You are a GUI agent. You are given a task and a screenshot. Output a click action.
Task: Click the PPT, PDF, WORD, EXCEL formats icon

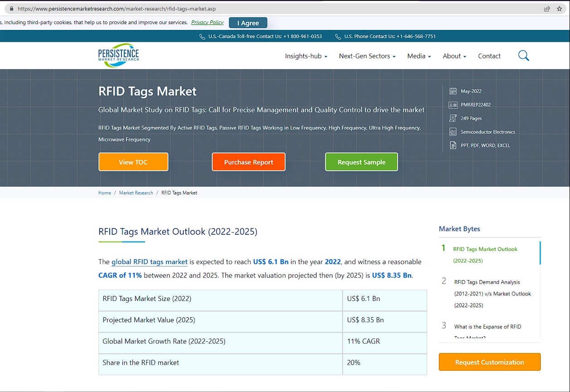[453, 145]
